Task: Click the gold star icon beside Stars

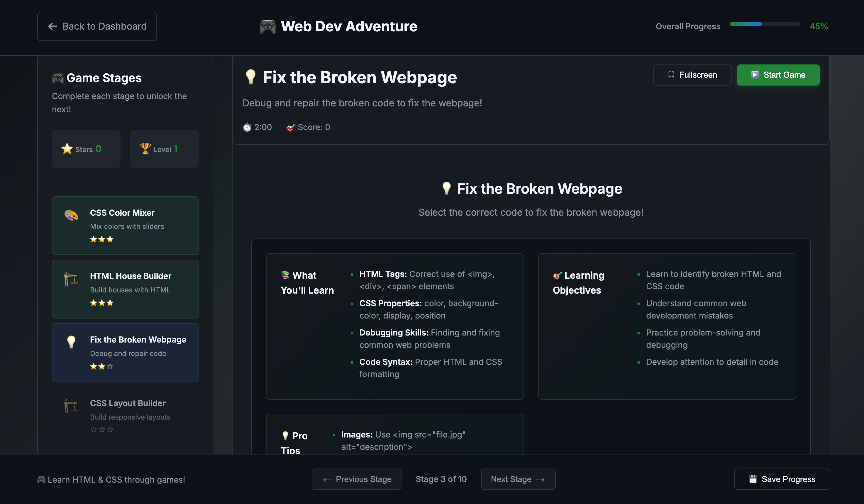Action: [x=67, y=149]
